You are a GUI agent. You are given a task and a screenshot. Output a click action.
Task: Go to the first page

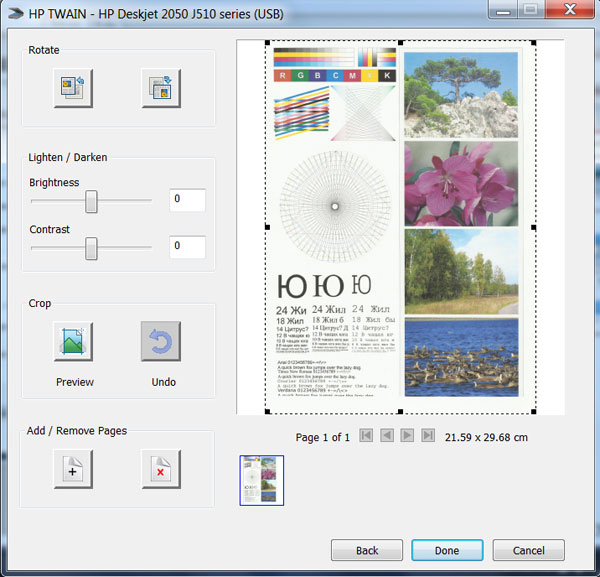click(366, 435)
